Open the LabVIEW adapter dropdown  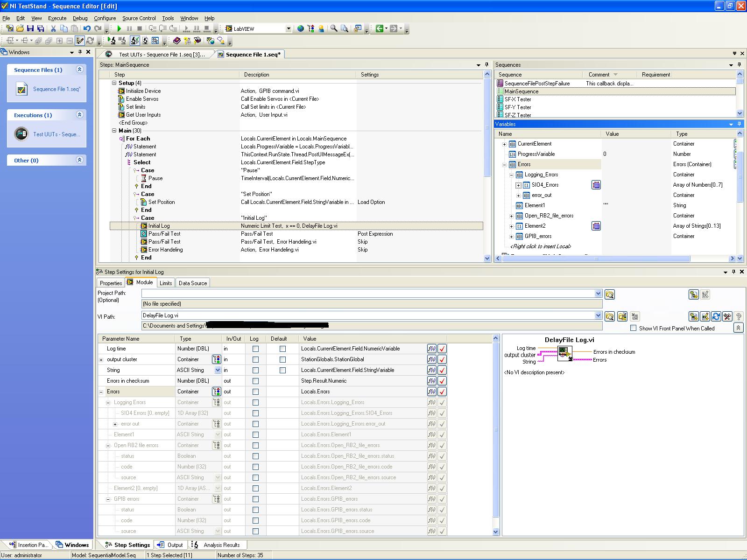pyautogui.click(x=288, y=28)
